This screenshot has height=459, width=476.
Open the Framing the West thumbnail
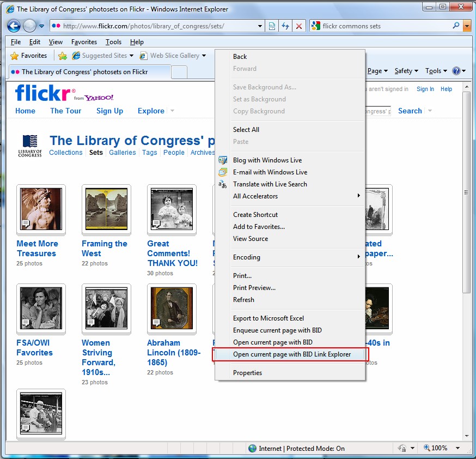(x=106, y=209)
